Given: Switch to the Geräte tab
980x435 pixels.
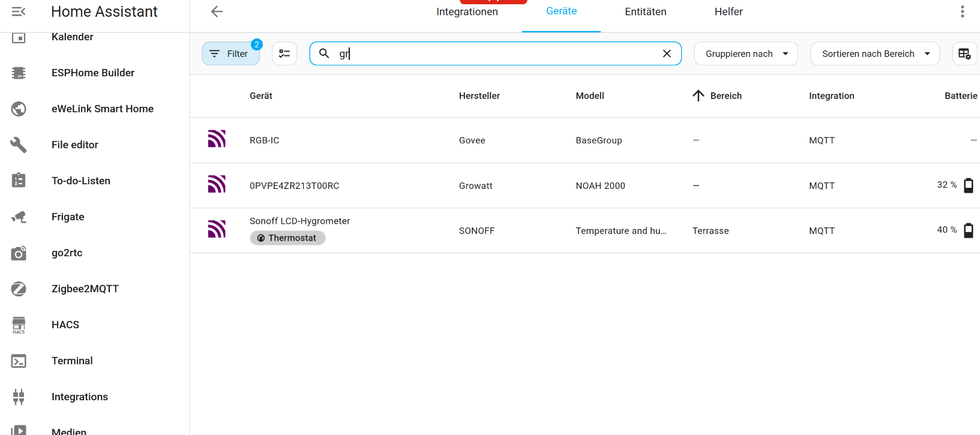Looking at the screenshot, I should (x=561, y=11).
